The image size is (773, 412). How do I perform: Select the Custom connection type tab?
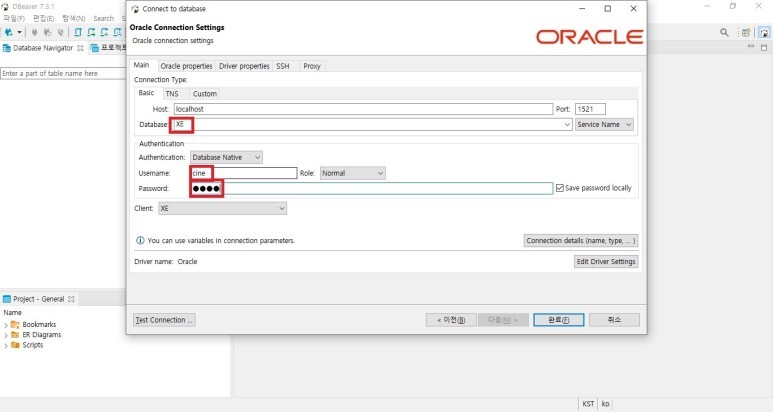(205, 94)
